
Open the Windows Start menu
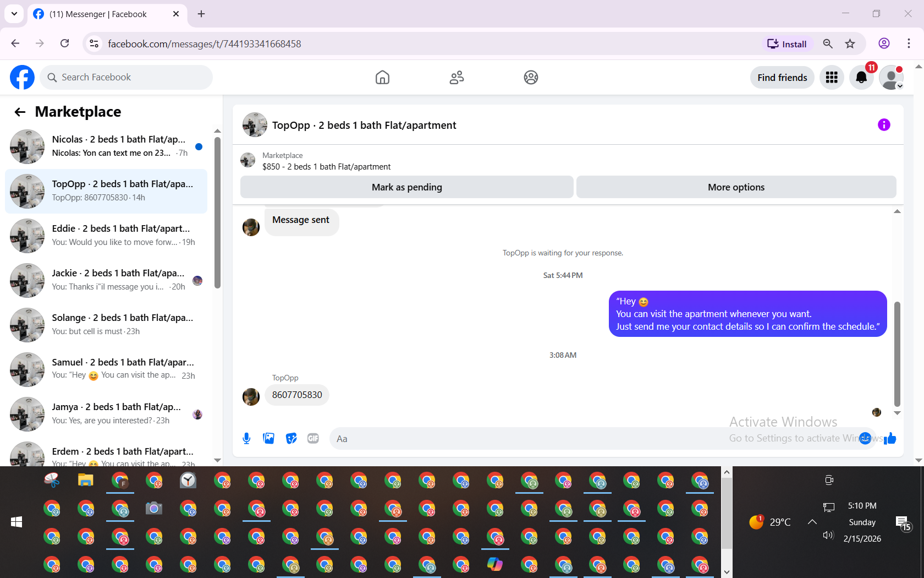16,522
